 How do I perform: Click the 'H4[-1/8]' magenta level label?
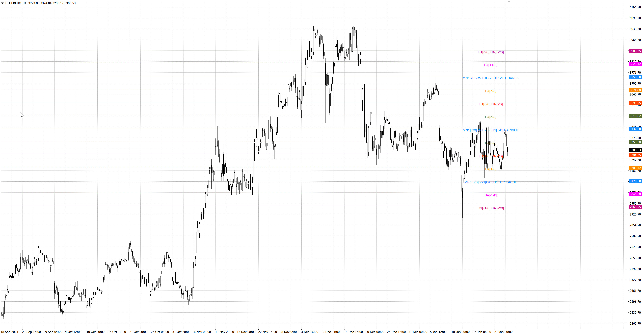click(491, 195)
